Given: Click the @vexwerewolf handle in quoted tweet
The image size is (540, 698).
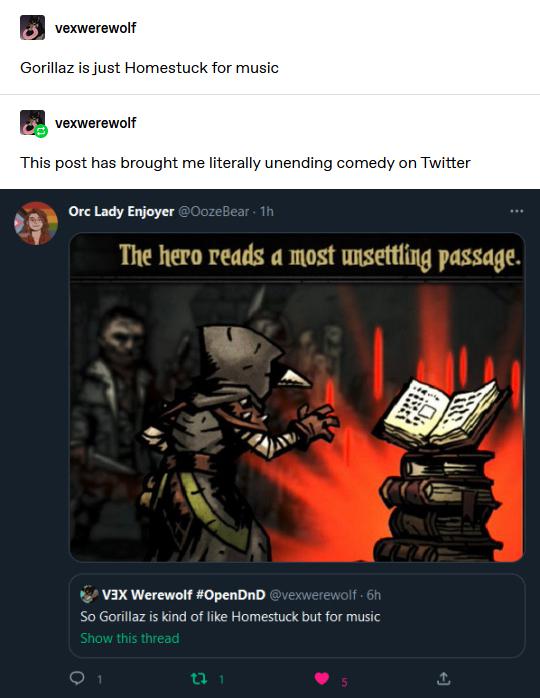Looking at the screenshot, I should (313, 595).
